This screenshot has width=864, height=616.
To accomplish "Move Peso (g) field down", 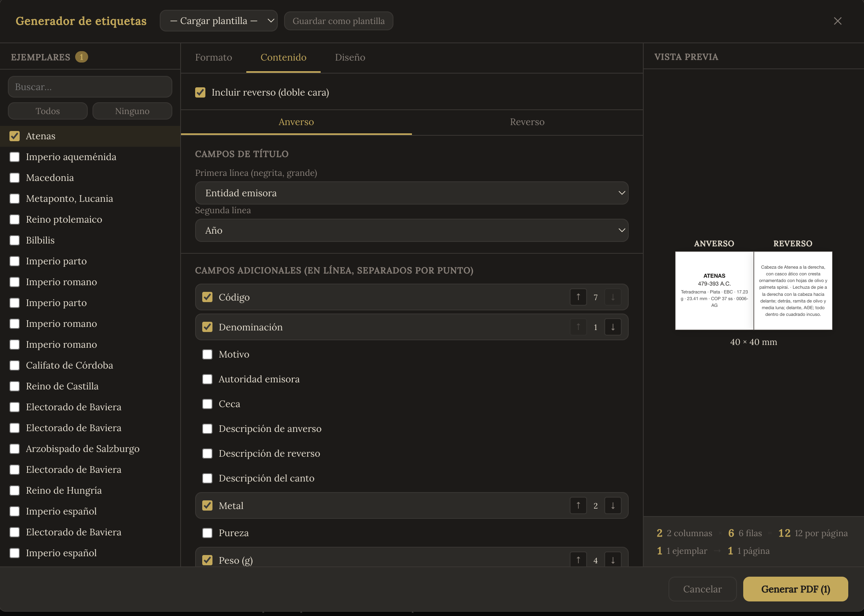I will [x=613, y=560].
